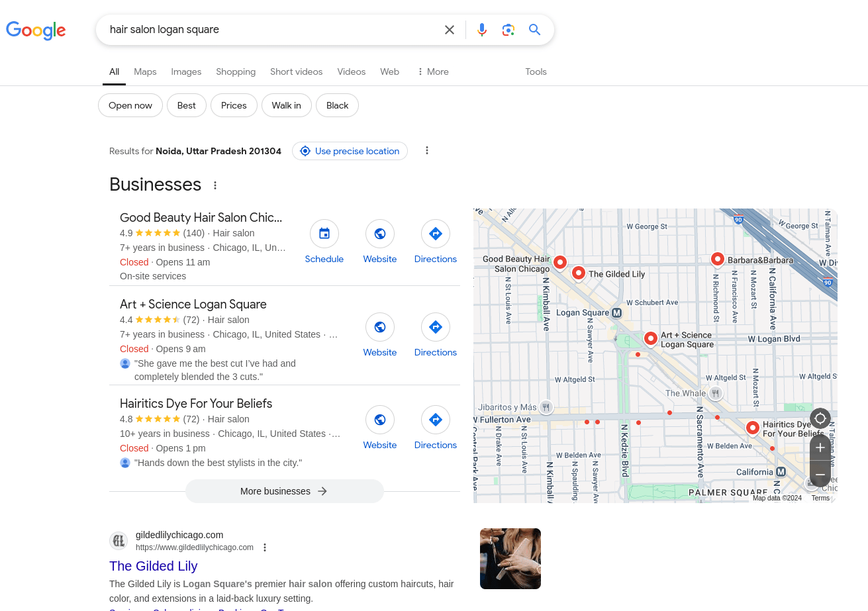The height and width of the screenshot is (611, 868).
Task: Apply the Black filter chip
Action: point(337,105)
